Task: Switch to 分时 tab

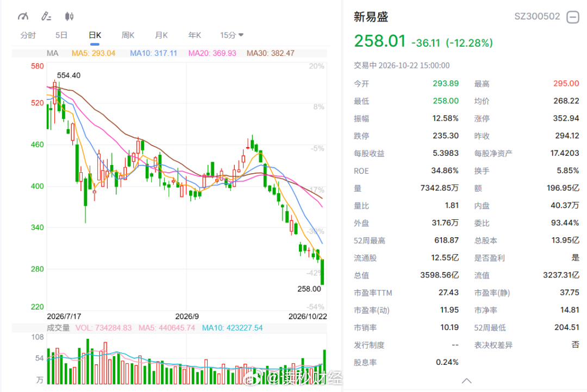Action: tap(28, 35)
